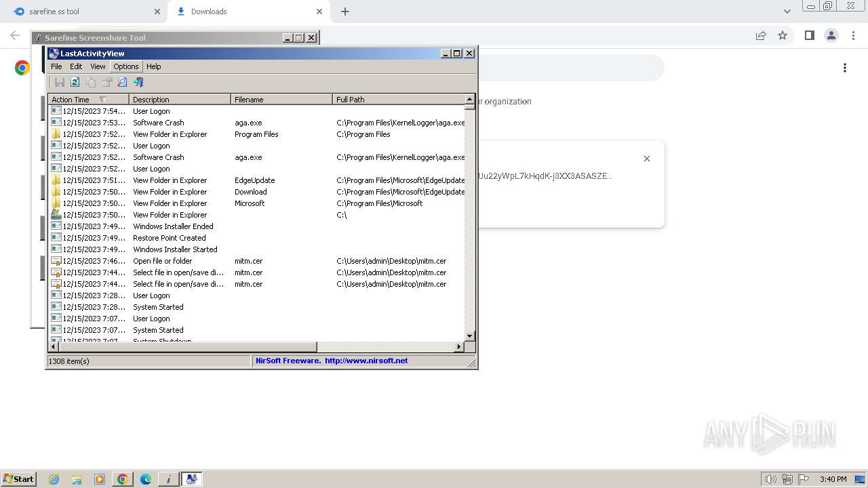Viewport: 868px width, 488px height.
Task: Open the View menu
Action: coord(98,66)
